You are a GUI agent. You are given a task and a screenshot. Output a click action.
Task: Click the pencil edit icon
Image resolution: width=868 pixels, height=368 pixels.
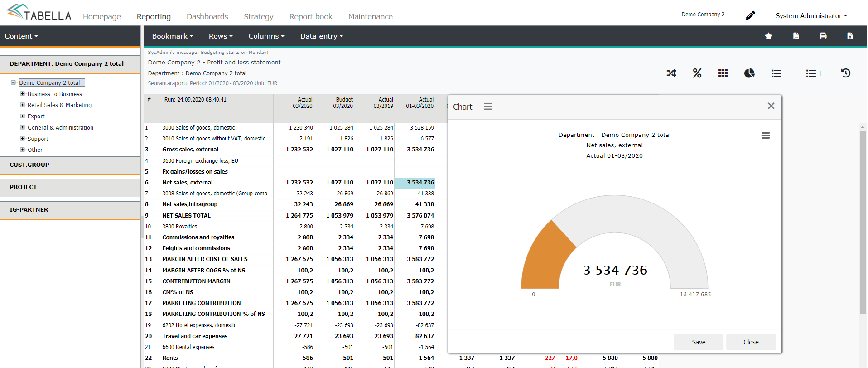[x=750, y=15]
